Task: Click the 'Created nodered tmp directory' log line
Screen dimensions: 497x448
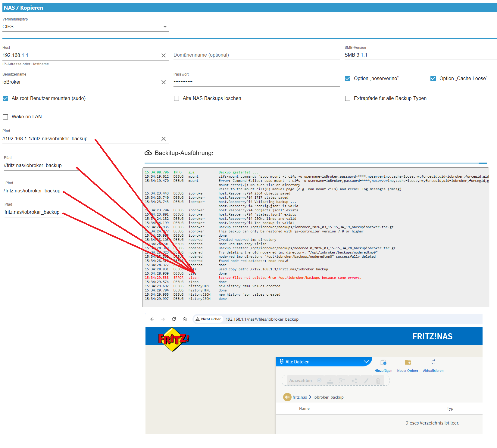Action: [x=247, y=240]
